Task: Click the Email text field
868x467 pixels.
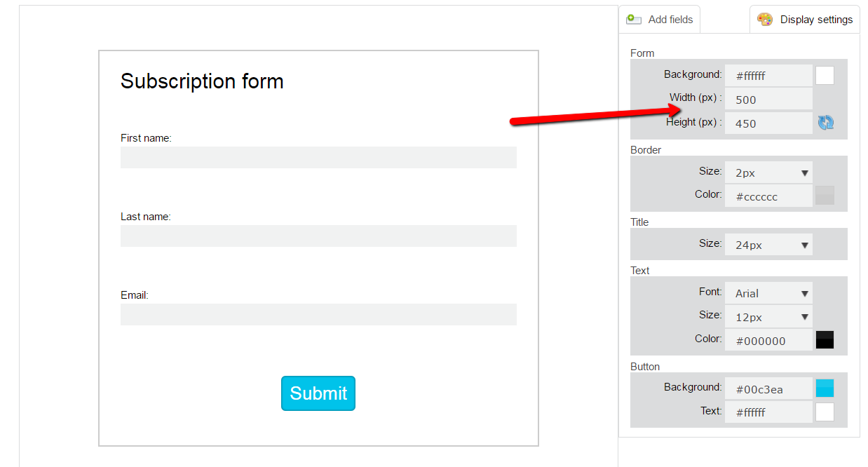Action: point(318,314)
